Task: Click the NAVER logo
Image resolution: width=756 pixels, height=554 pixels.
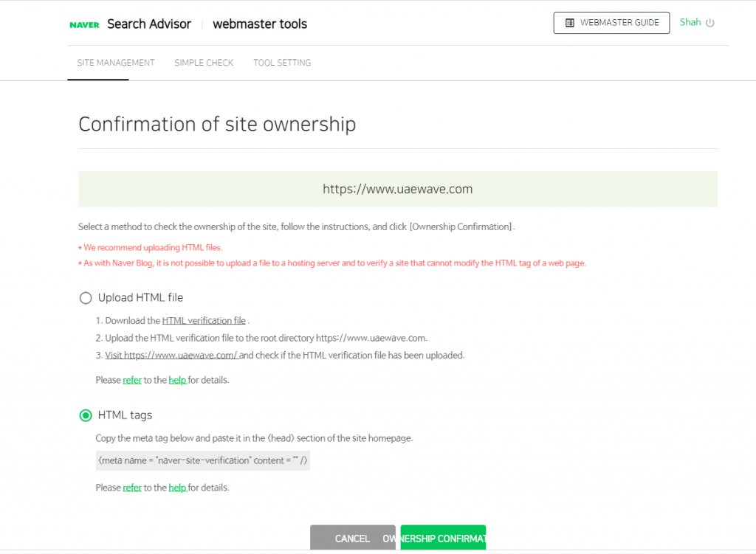Action: [x=84, y=24]
